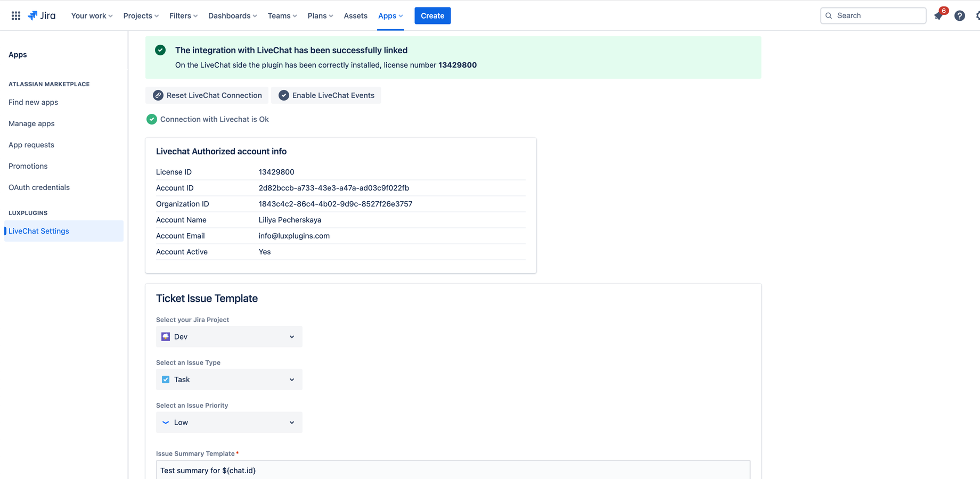Open the app switcher grid icon

tap(16, 15)
